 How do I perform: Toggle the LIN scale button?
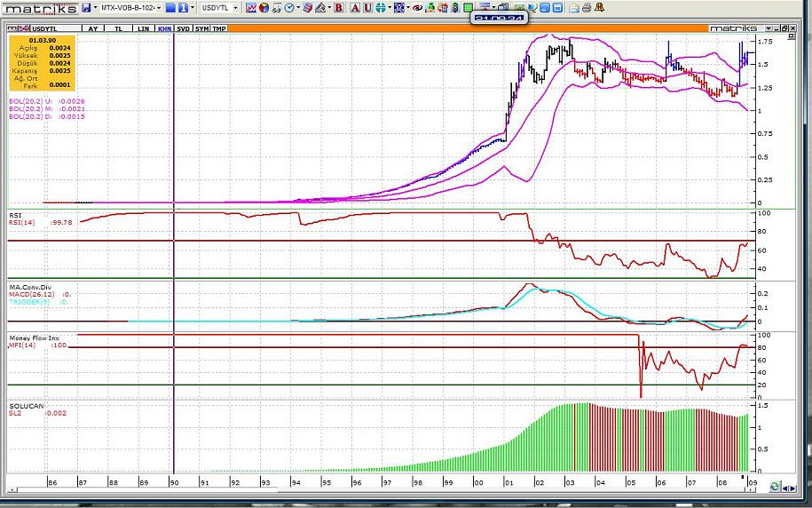(144, 28)
